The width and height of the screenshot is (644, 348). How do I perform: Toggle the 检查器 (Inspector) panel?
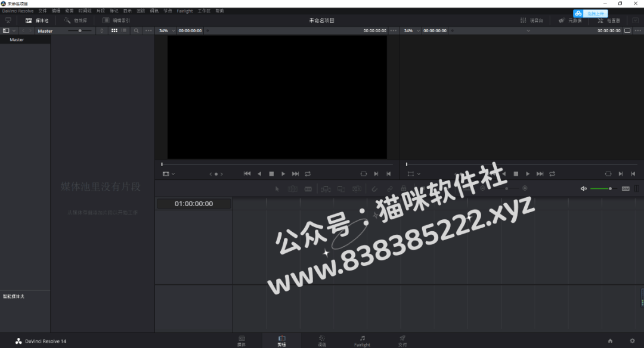tap(609, 20)
